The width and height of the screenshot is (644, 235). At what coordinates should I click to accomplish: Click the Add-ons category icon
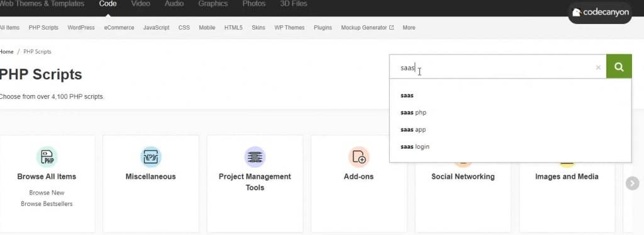(x=359, y=157)
